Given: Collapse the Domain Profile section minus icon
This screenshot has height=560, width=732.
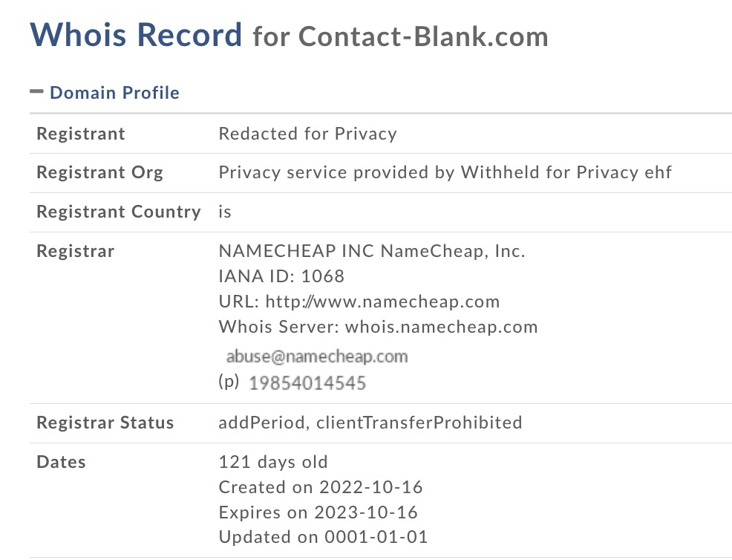Looking at the screenshot, I should pyautogui.click(x=36, y=91).
